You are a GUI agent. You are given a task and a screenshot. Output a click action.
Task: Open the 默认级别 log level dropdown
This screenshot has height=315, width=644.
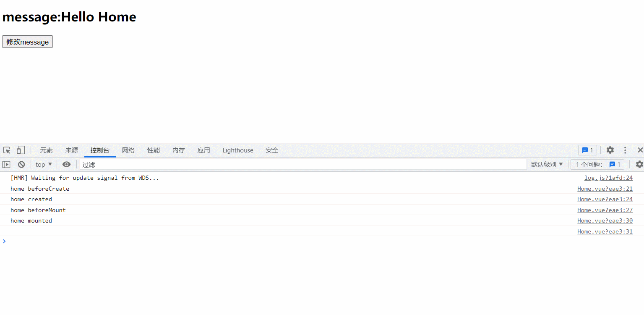pos(547,165)
